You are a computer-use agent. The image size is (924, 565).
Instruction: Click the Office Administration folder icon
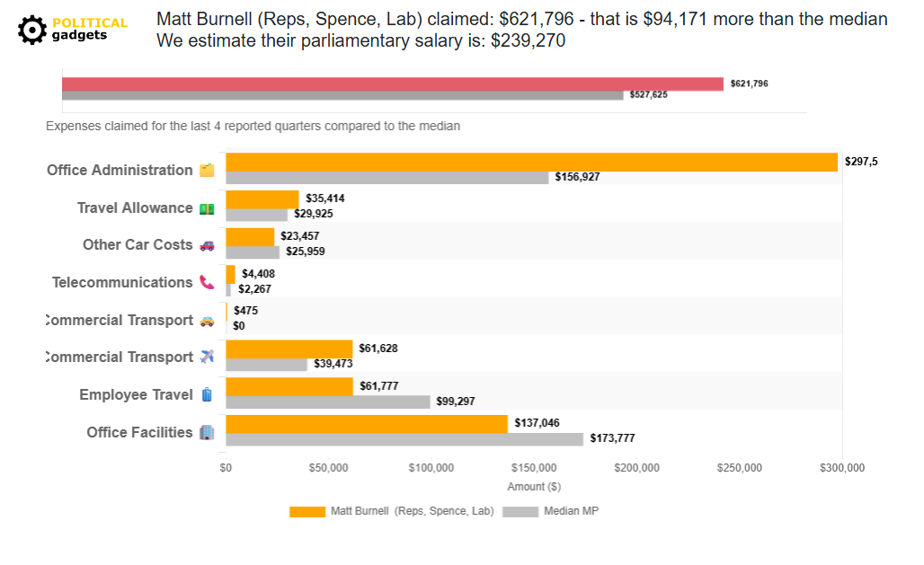click(207, 171)
